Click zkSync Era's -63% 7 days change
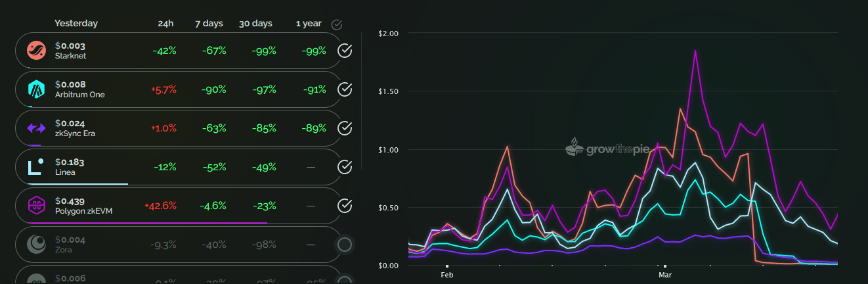 pos(213,128)
